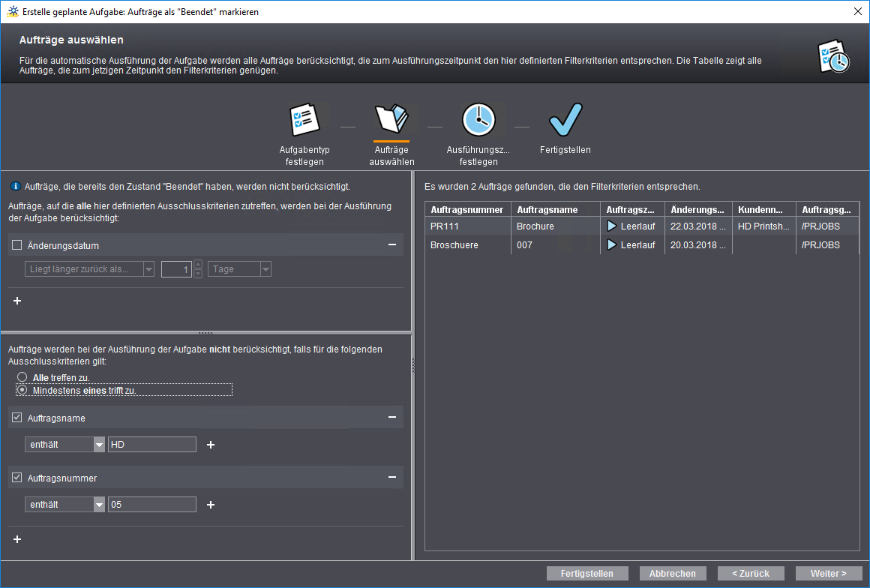Click the scheduled task icon in header
Image resolution: width=870 pixels, height=588 pixels.
tap(834, 56)
